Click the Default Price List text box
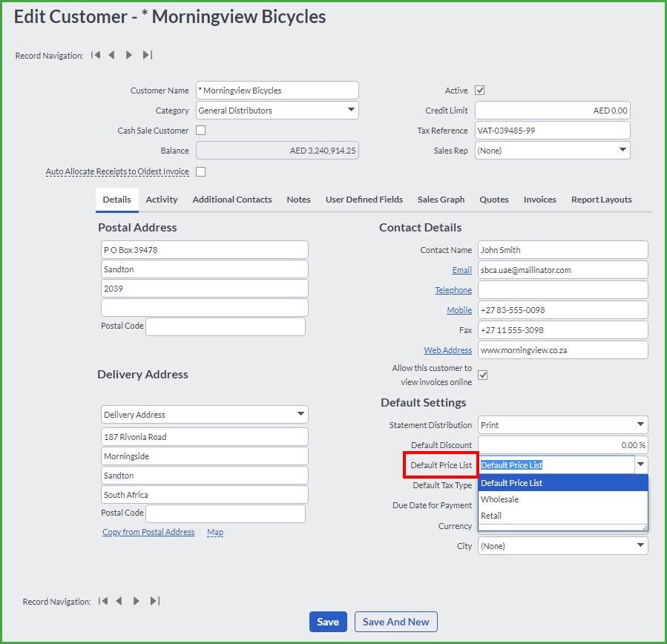667x644 pixels. coord(557,465)
